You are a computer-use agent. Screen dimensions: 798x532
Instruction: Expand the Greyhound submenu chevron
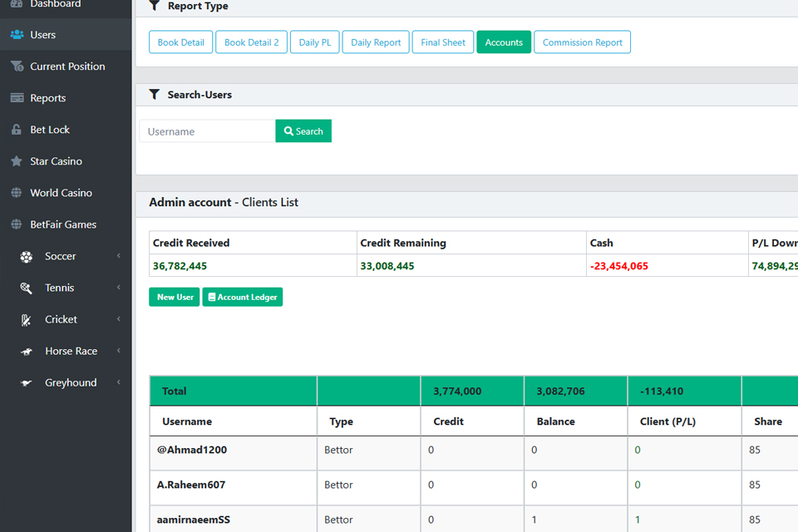click(x=119, y=382)
